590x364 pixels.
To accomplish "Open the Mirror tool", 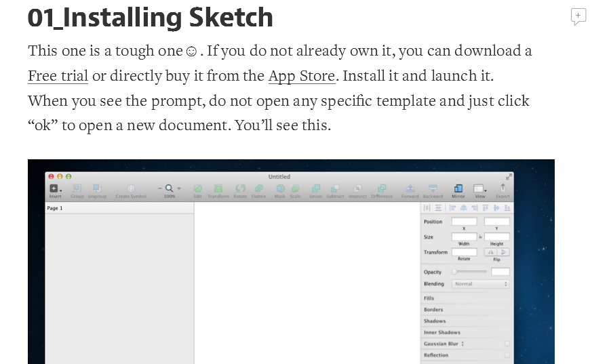I will pos(458,188).
